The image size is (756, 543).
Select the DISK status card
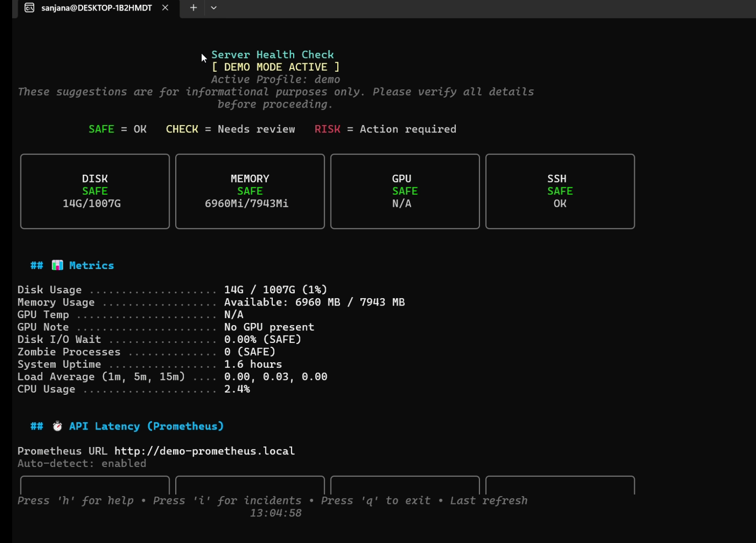95,191
